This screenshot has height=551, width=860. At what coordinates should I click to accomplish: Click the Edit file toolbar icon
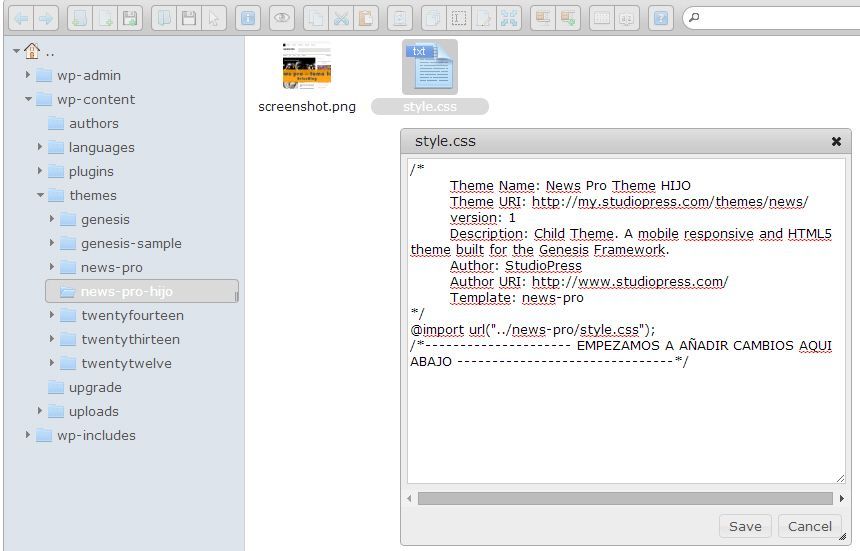[484, 19]
